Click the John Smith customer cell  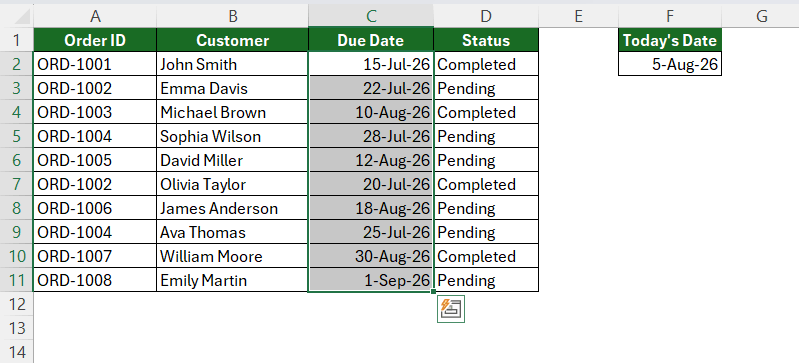click(x=232, y=64)
